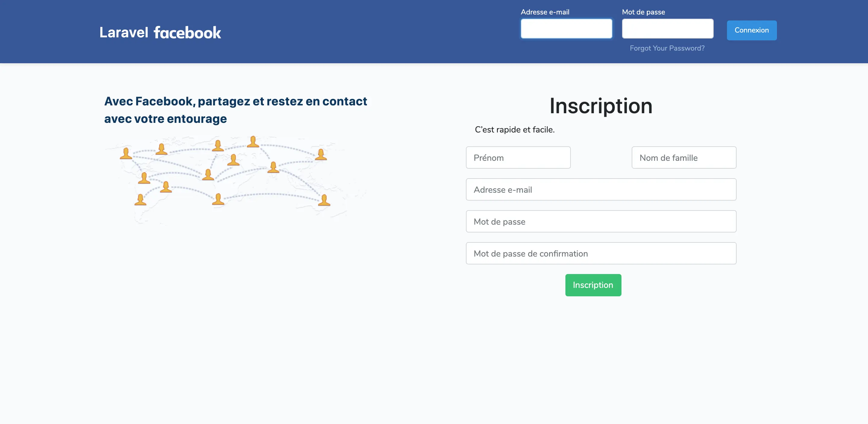Select the signup Mot de passe field
Viewport: 868px width, 424px height.
tap(601, 222)
